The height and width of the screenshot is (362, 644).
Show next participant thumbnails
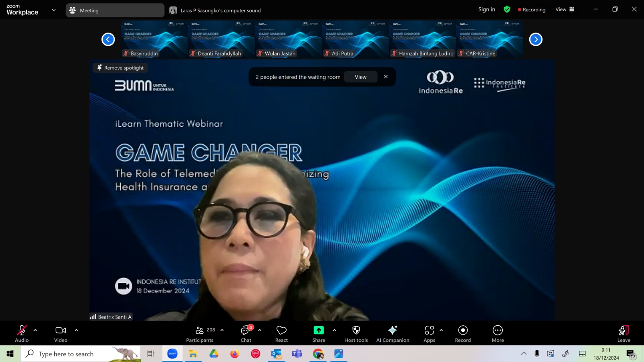click(x=536, y=39)
